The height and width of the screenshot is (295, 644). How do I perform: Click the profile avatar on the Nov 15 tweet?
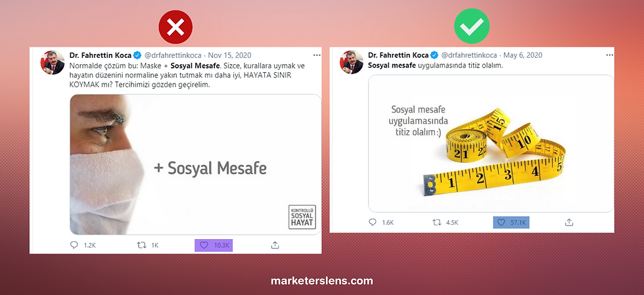52,62
